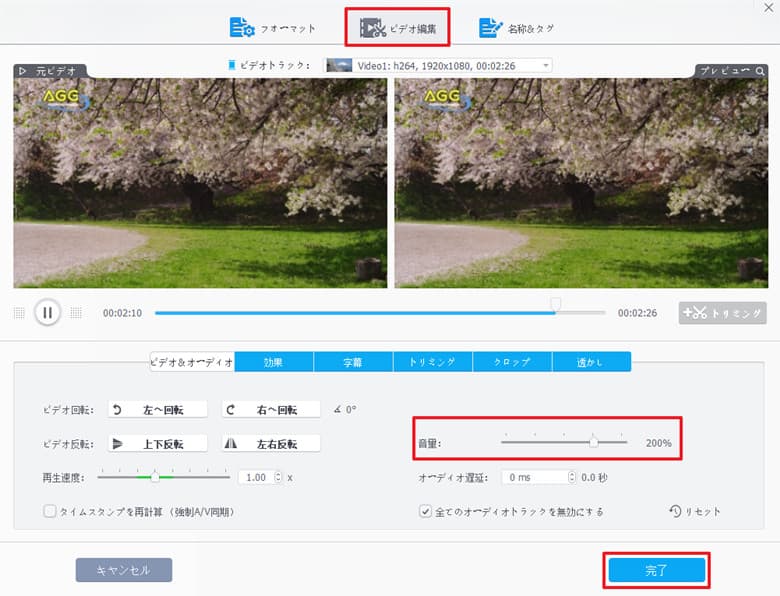Click the 音量 volume slider handle
The height and width of the screenshot is (596, 780).
pyautogui.click(x=593, y=442)
